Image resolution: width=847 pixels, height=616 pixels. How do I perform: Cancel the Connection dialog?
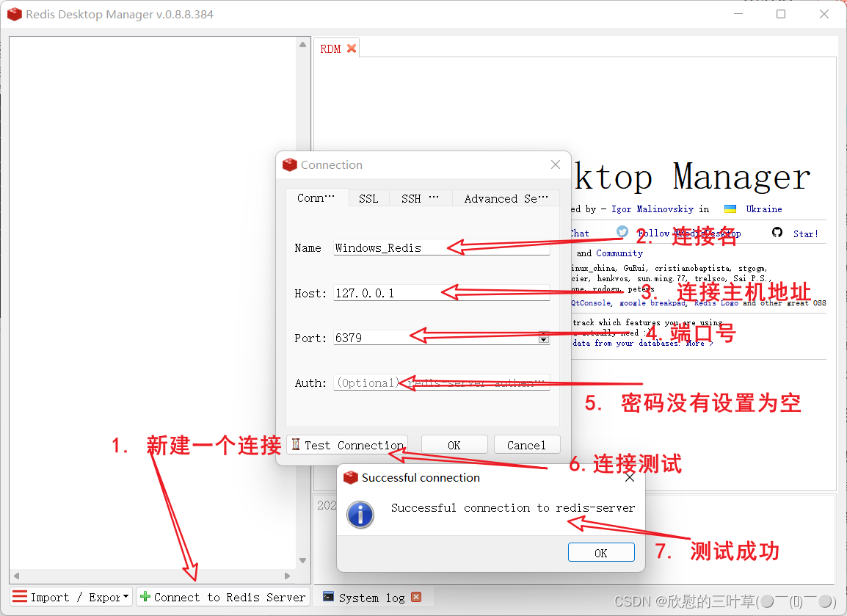(x=527, y=445)
